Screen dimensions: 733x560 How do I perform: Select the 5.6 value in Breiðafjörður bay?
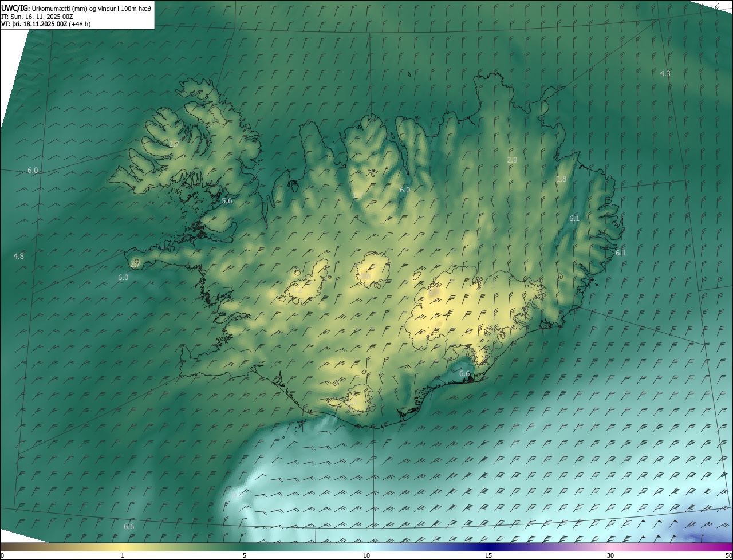227,200
